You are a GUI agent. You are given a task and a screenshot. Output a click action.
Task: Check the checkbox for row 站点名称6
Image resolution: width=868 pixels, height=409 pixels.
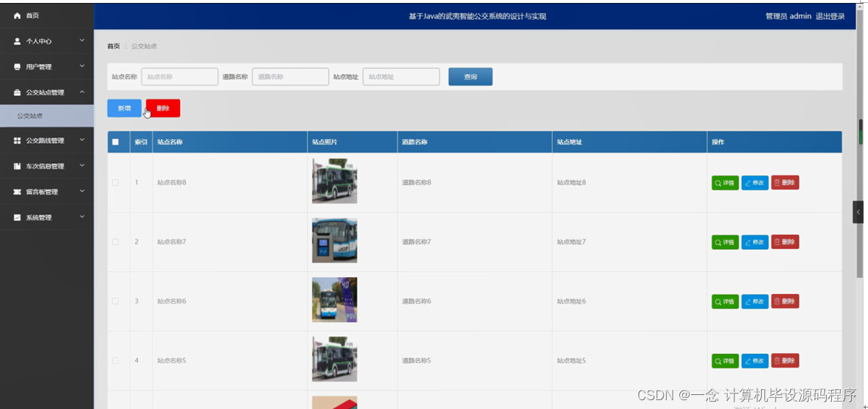point(115,301)
